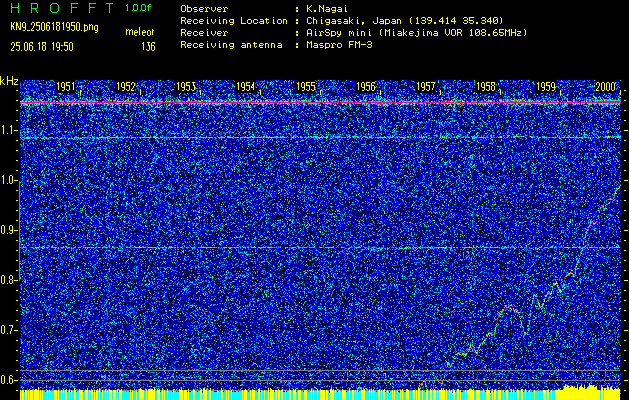Select the filename KN9_2506181950.png

coord(54,27)
